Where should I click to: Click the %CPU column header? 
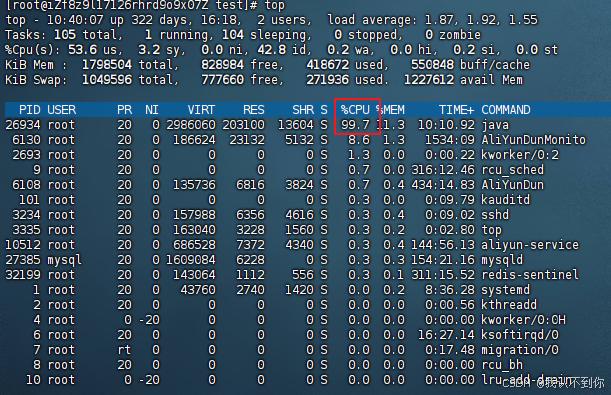click(x=355, y=110)
